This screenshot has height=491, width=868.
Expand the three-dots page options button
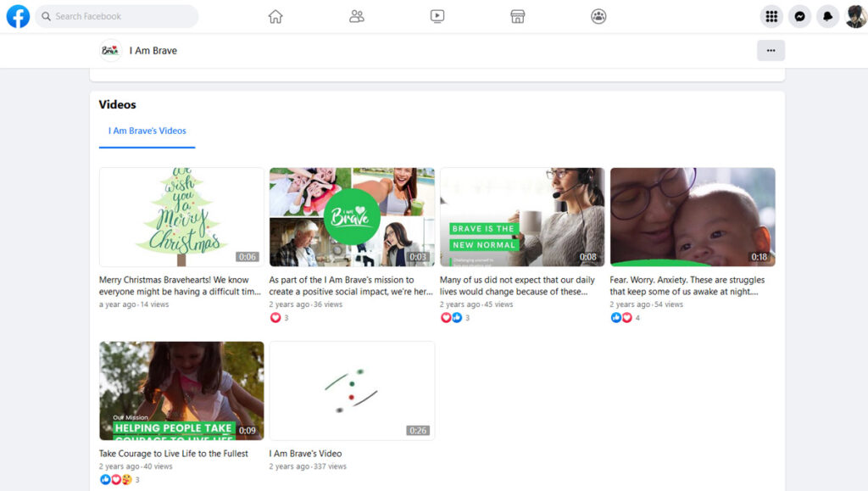tap(771, 51)
